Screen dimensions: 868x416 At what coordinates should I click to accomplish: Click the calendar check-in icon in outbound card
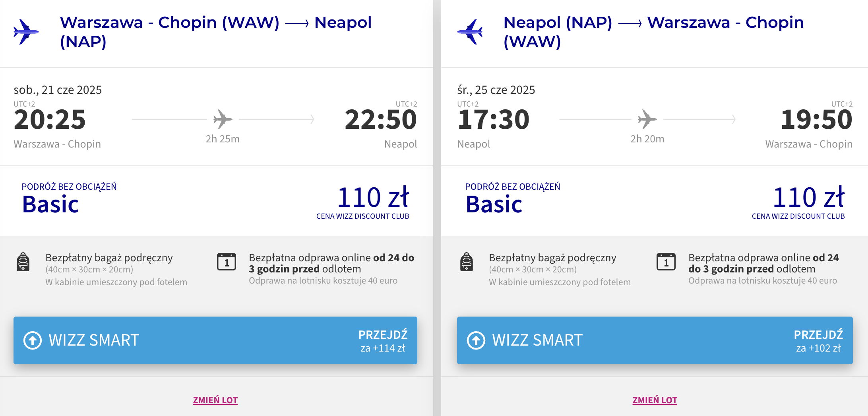[227, 262]
